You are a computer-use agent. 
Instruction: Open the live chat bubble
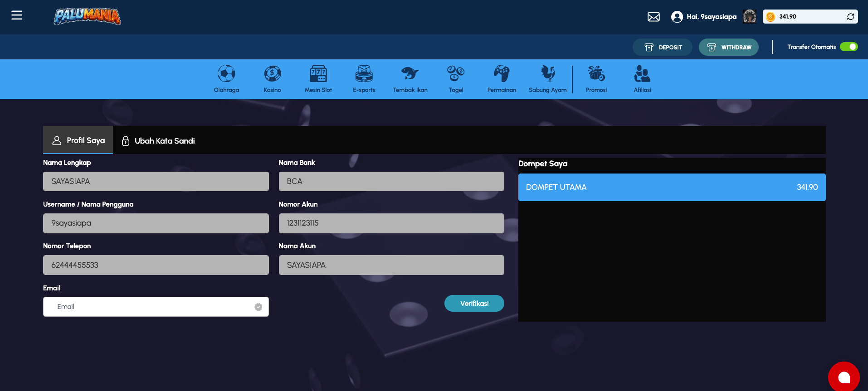click(x=844, y=377)
